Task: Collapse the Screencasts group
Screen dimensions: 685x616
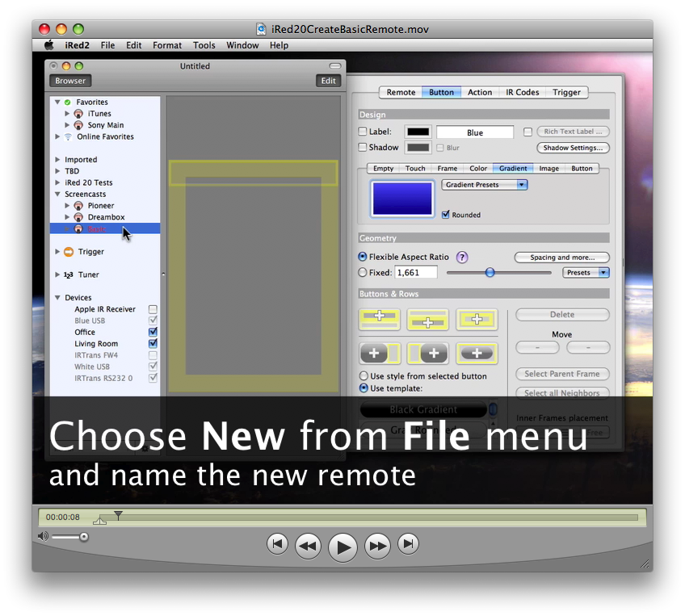Action: [57, 194]
